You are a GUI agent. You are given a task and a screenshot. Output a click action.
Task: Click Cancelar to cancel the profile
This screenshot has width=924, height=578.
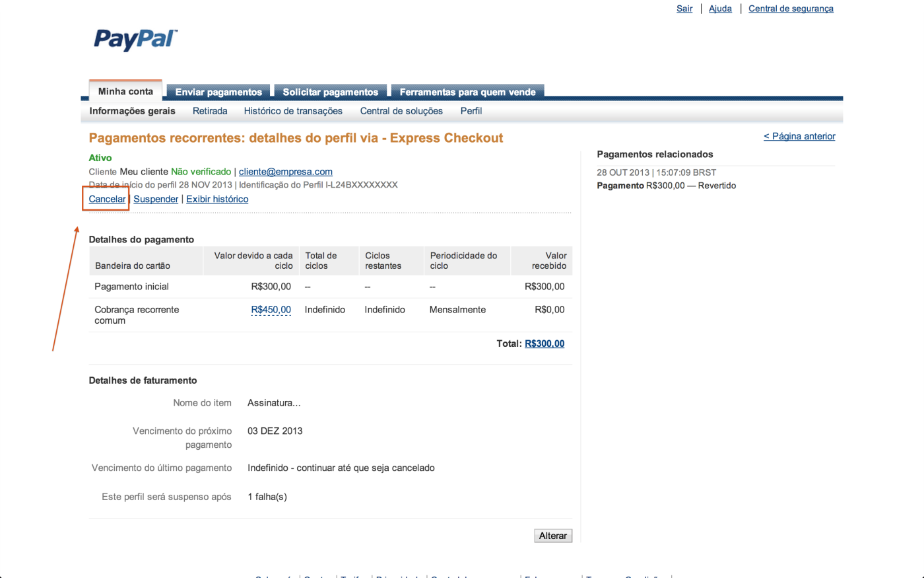[x=107, y=199]
